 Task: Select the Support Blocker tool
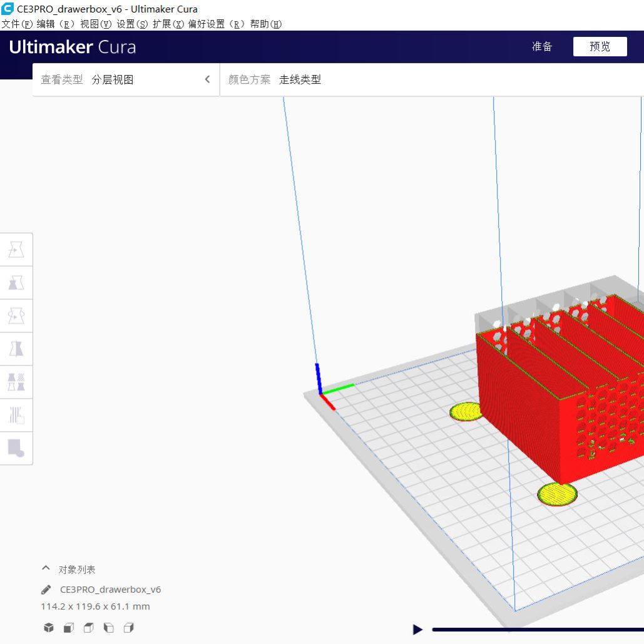point(16,414)
